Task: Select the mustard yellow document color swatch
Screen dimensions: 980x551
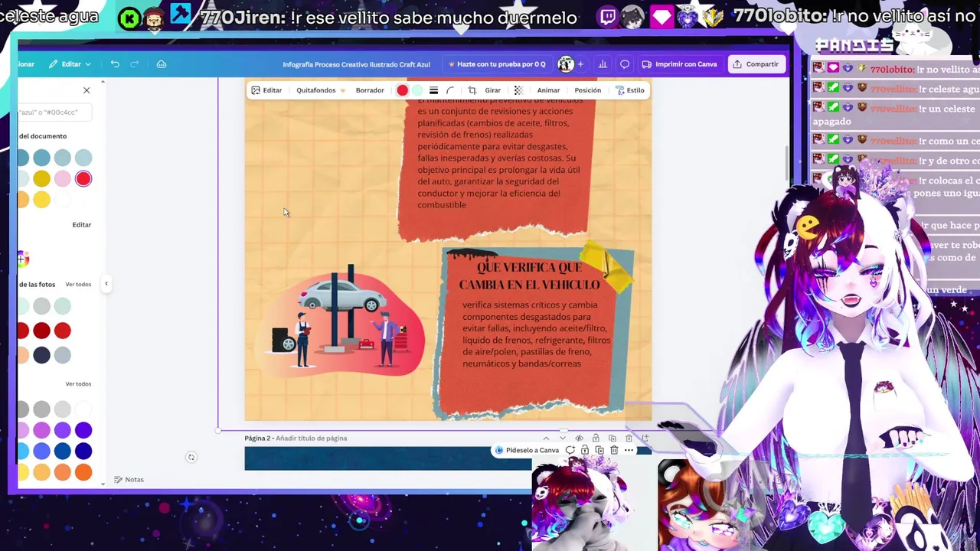Action: point(41,179)
